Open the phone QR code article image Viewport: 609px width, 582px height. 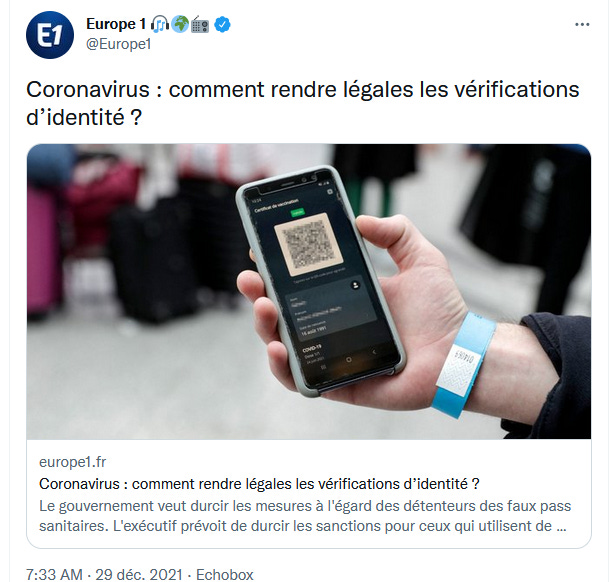coord(309,291)
